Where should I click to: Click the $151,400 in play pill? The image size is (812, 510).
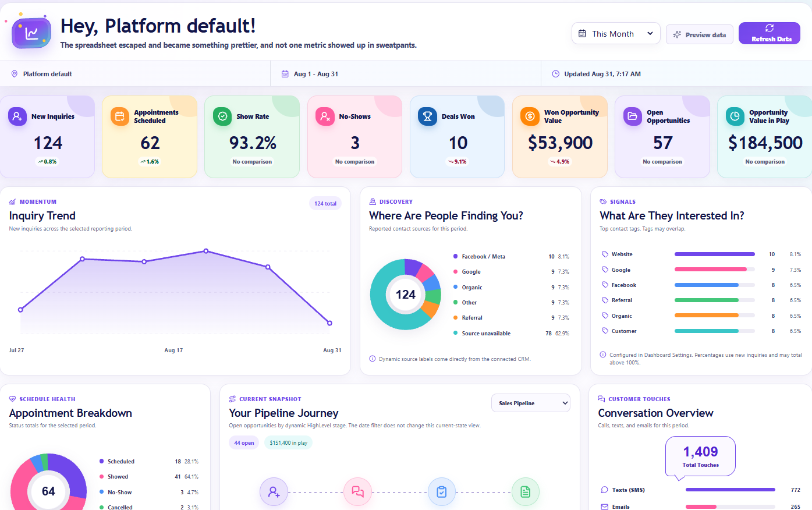(x=288, y=442)
